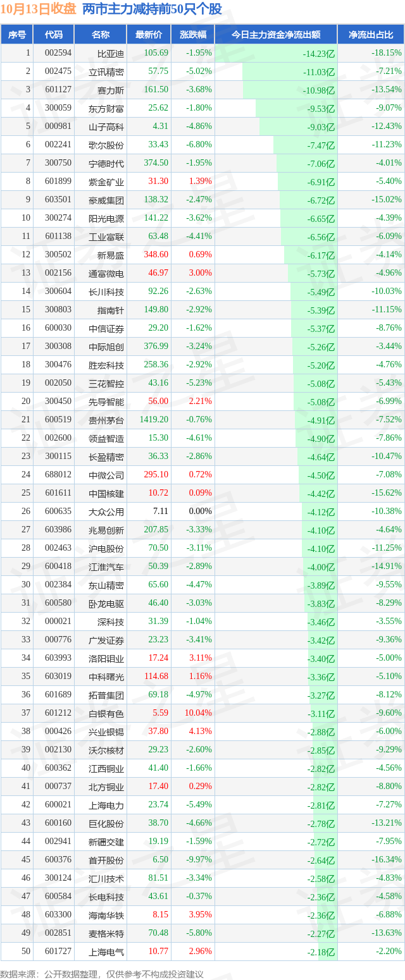
Task: Click stock name 北方铜业
Action: click(x=106, y=787)
